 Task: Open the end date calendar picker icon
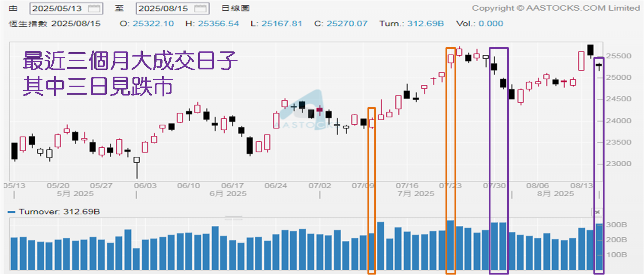[x=200, y=8]
